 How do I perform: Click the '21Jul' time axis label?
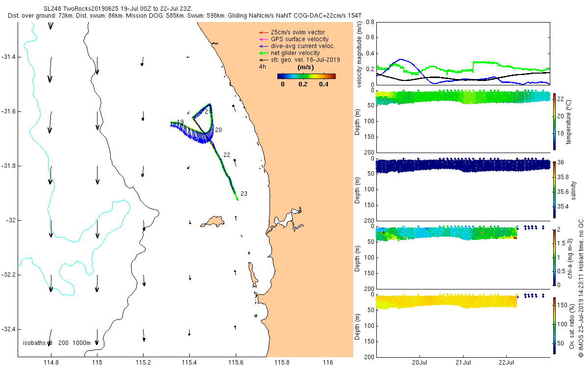464,363
